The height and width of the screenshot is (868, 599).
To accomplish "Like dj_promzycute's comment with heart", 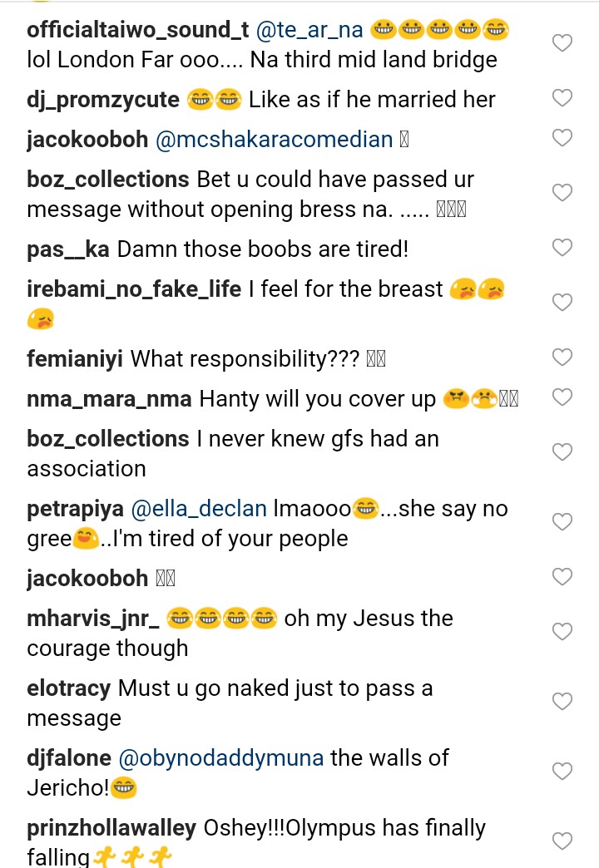I will tap(562, 98).
